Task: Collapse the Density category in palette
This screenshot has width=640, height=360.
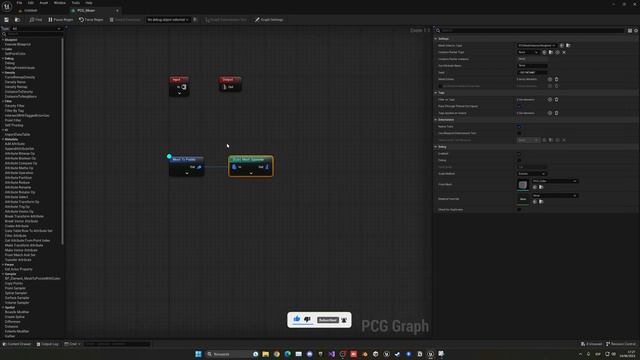Action: (x=3, y=73)
